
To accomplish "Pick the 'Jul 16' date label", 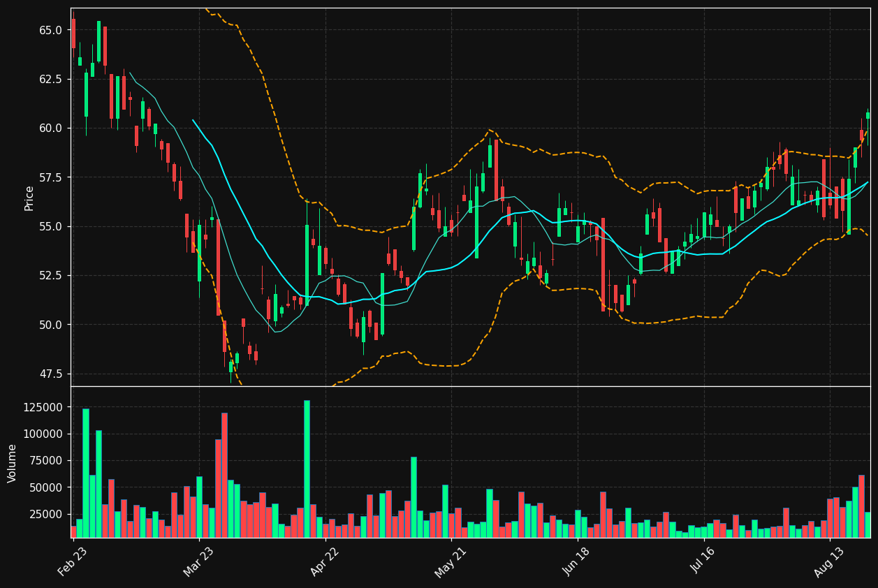I will click(x=703, y=561).
